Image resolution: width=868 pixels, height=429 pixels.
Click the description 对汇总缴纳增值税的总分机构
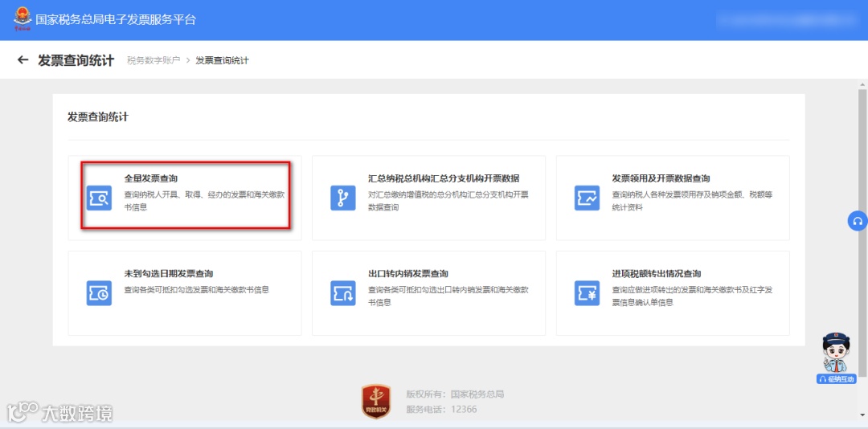point(448,202)
